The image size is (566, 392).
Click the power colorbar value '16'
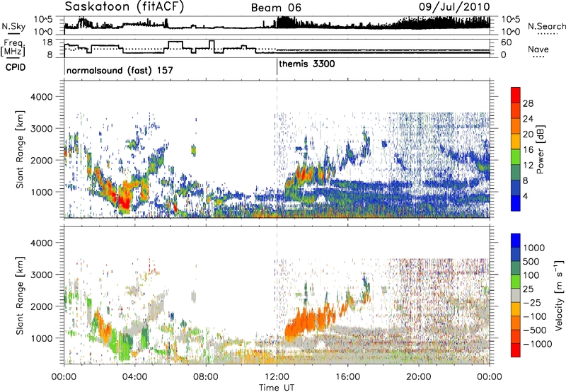[528, 150]
